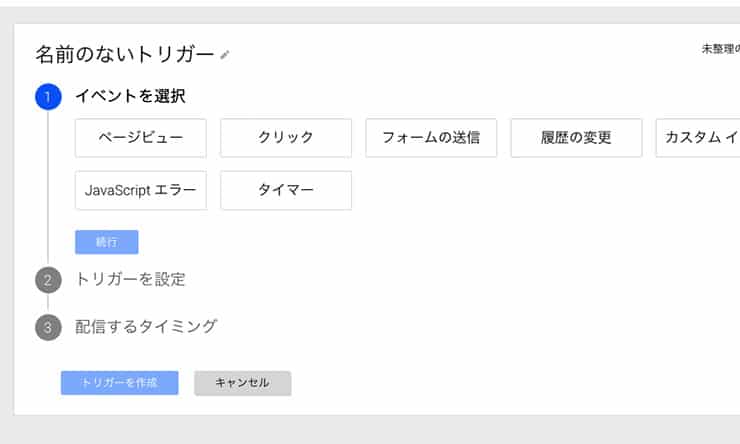740x444 pixels.
Task: Click the vertical step connector line
Action: 48,188
